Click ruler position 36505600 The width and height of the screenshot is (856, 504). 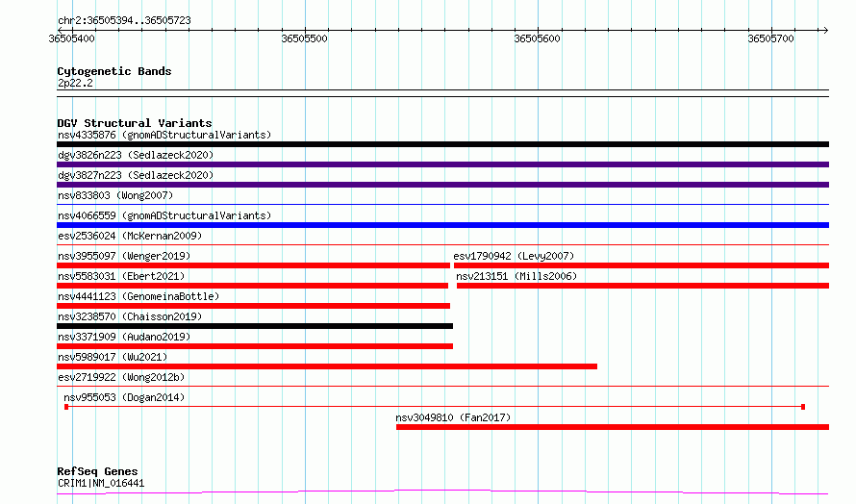(x=538, y=38)
